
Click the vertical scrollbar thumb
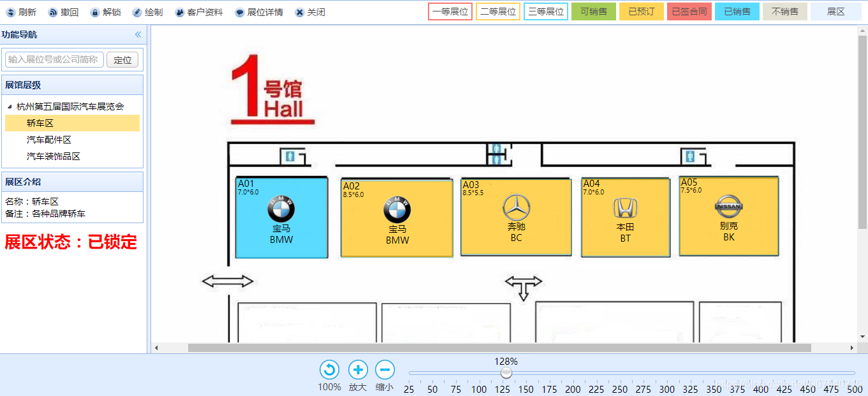point(863,133)
